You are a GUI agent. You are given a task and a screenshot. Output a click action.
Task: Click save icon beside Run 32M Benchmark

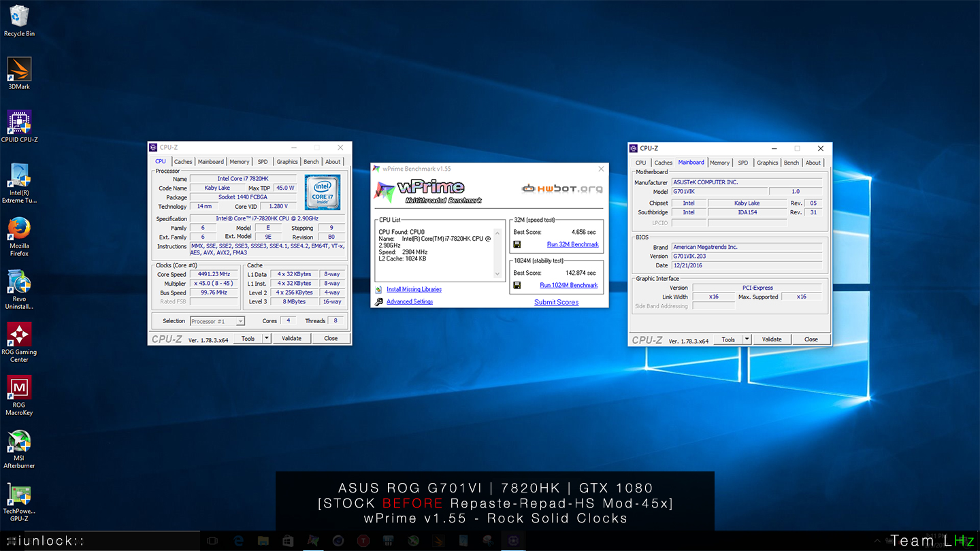[517, 244]
